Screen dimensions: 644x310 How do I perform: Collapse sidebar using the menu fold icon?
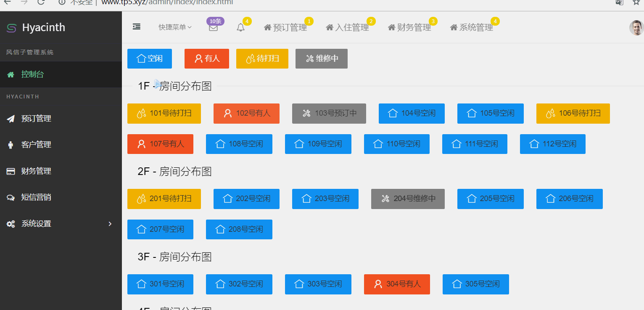[137, 27]
